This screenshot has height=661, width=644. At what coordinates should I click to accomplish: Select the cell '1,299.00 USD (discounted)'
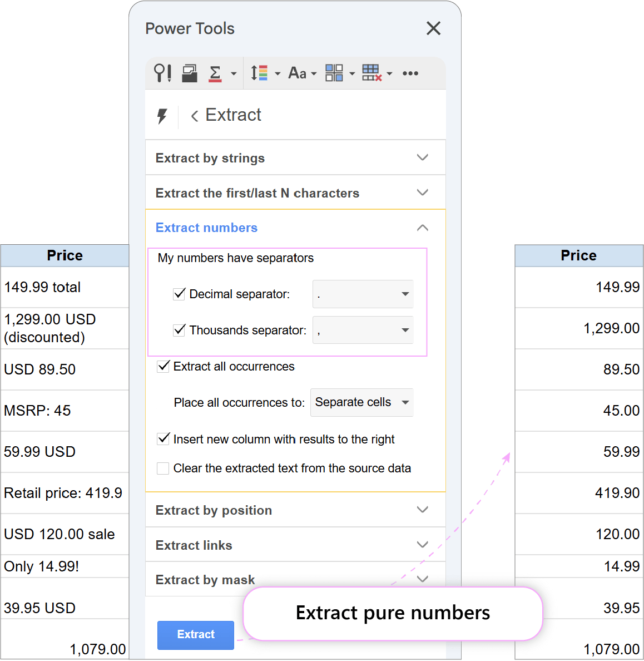[65, 328]
